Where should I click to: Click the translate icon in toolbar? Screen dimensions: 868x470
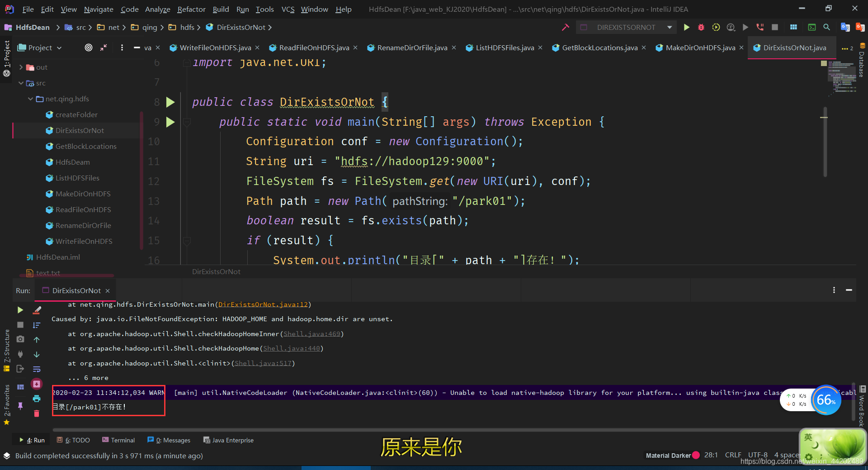click(845, 27)
